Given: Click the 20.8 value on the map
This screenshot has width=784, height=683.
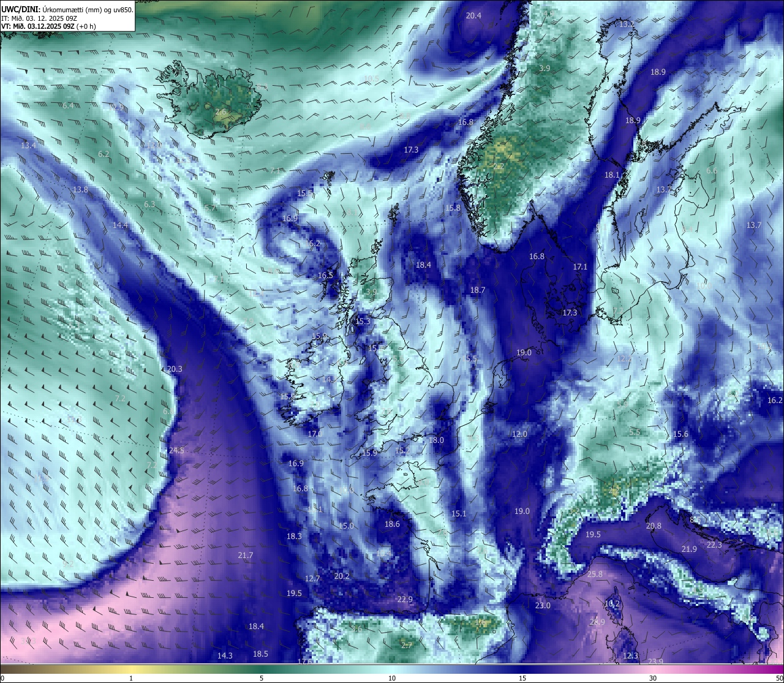Looking at the screenshot, I should click(654, 526).
